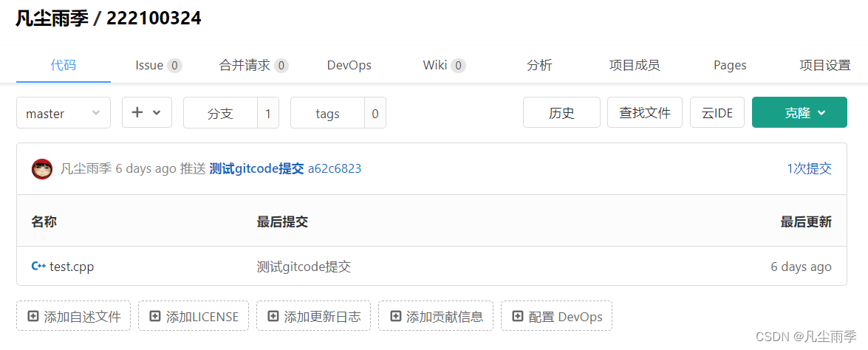Image resolution: width=868 pixels, height=350 pixels.
Task: Click the C++ file icon beside test.cpp
Action: point(38,267)
